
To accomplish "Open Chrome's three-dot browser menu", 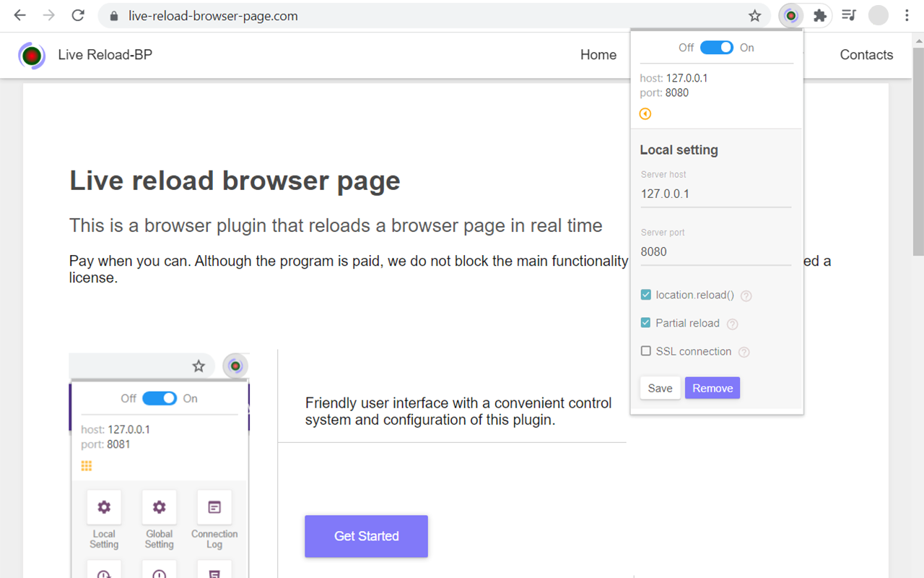I will point(907,15).
